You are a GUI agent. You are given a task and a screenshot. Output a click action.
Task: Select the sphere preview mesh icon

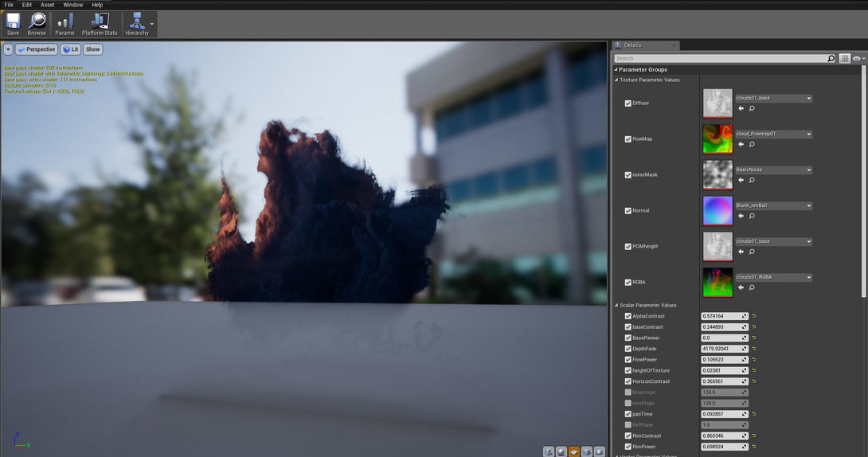click(x=561, y=451)
